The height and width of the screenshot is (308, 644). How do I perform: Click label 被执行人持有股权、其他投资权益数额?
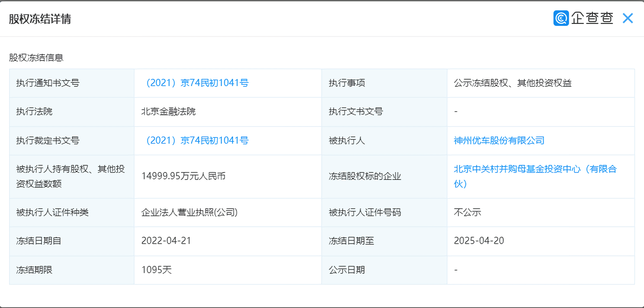(x=70, y=176)
